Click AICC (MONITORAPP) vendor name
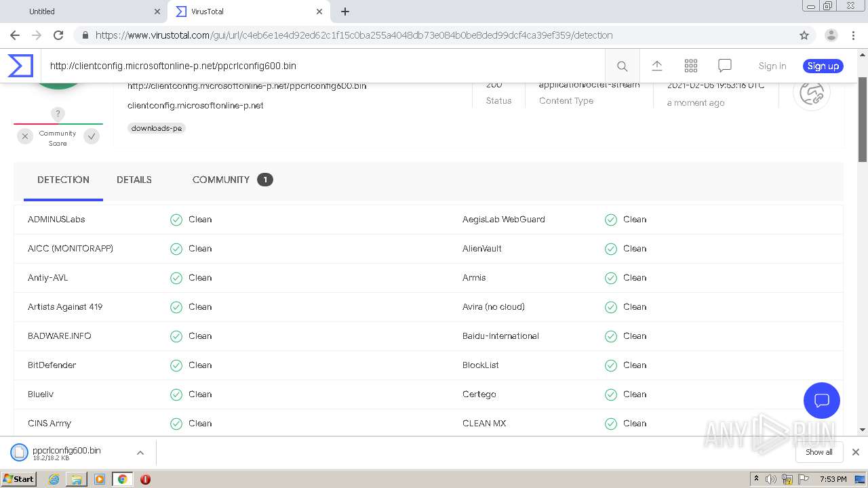The height and width of the screenshot is (488, 868). [71, 249]
